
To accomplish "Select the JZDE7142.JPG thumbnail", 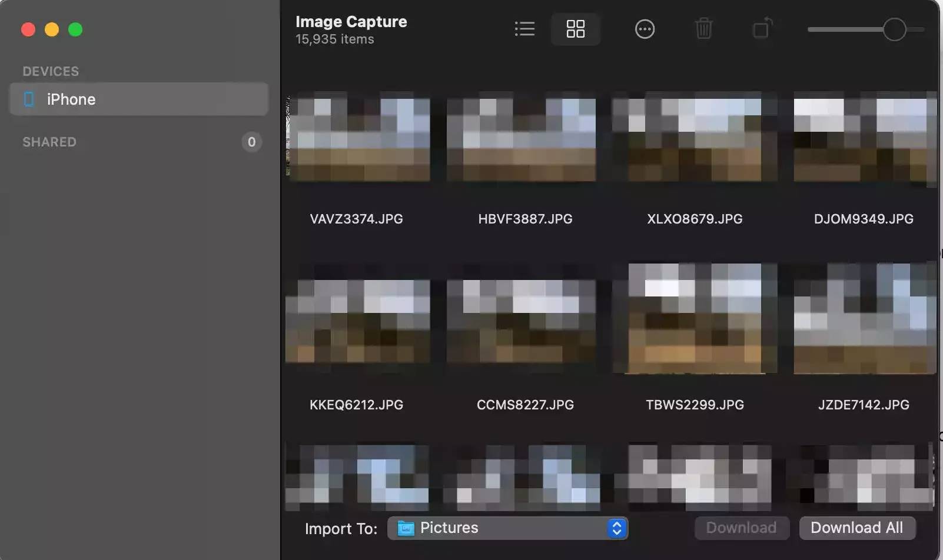I will coord(864,318).
